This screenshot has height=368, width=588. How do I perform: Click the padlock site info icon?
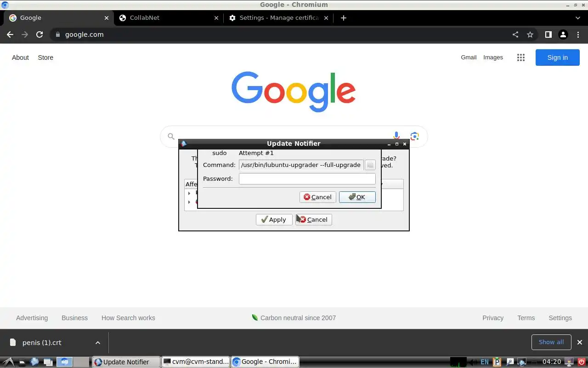(57, 34)
